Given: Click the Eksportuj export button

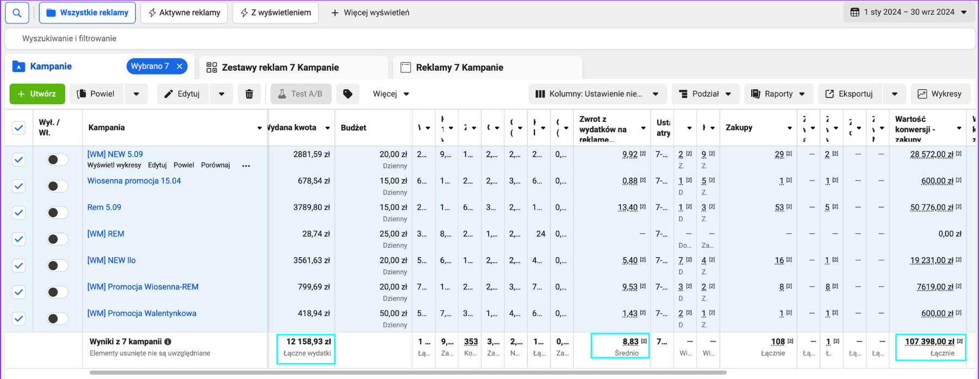Looking at the screenshot, I should coord(848,94).
